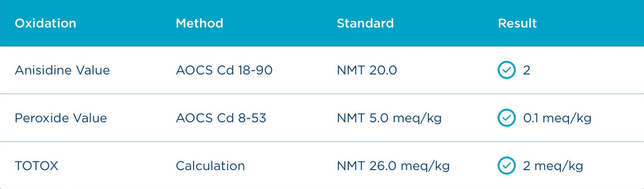Select the Method column header
Screen dimensions: 644x189
pos(200,23)
